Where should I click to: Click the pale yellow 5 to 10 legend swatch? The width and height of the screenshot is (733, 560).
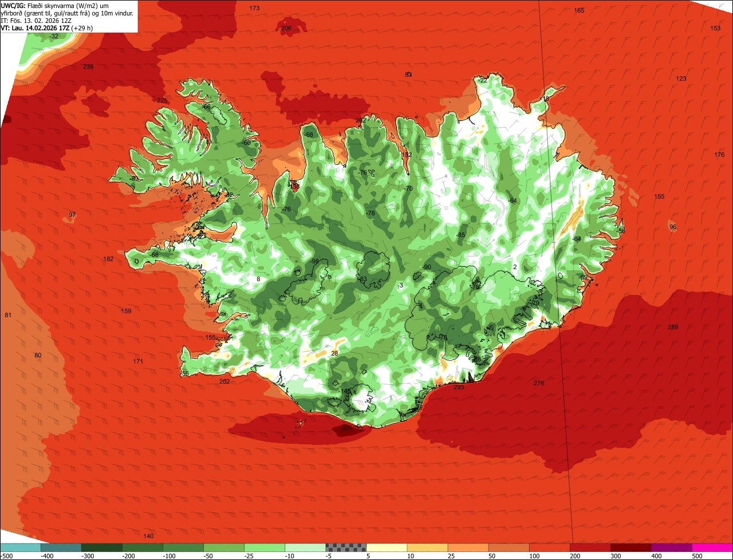tap(386, 547)
